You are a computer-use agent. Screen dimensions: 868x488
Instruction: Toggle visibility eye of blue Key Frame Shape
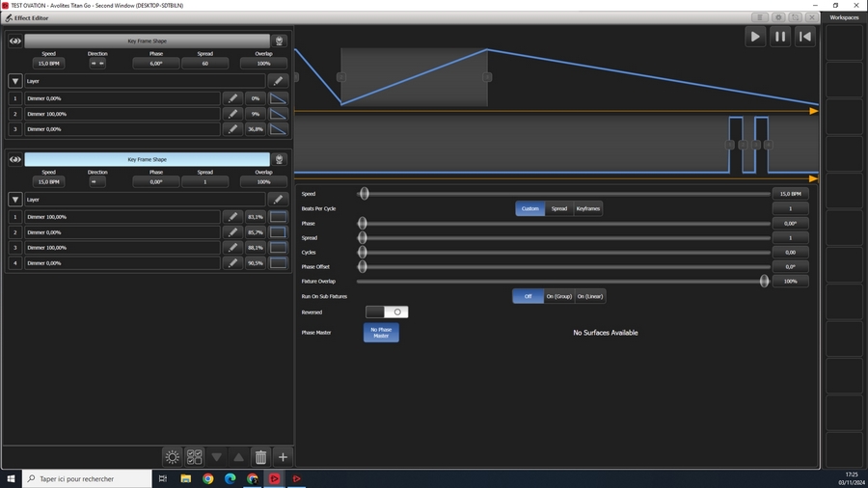pyautogui.click(x=14, y=159)
